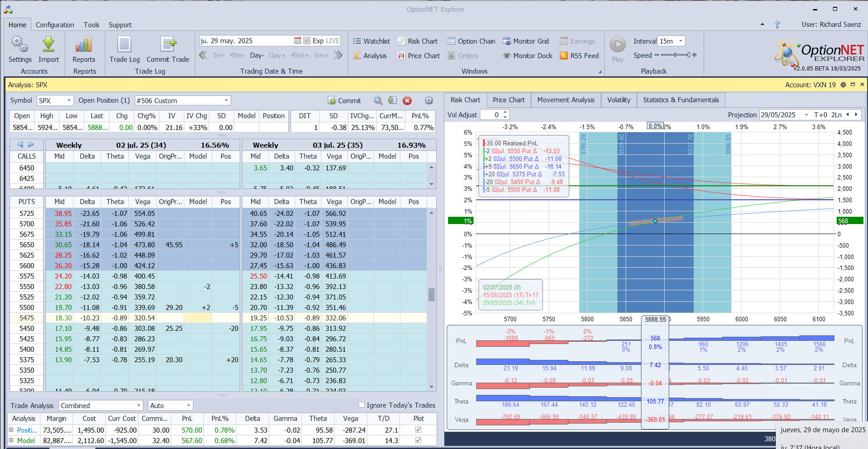Viewport: 868px width, 449px height.
Task: Open the Trade Log icon
Action: click(124, 45)
